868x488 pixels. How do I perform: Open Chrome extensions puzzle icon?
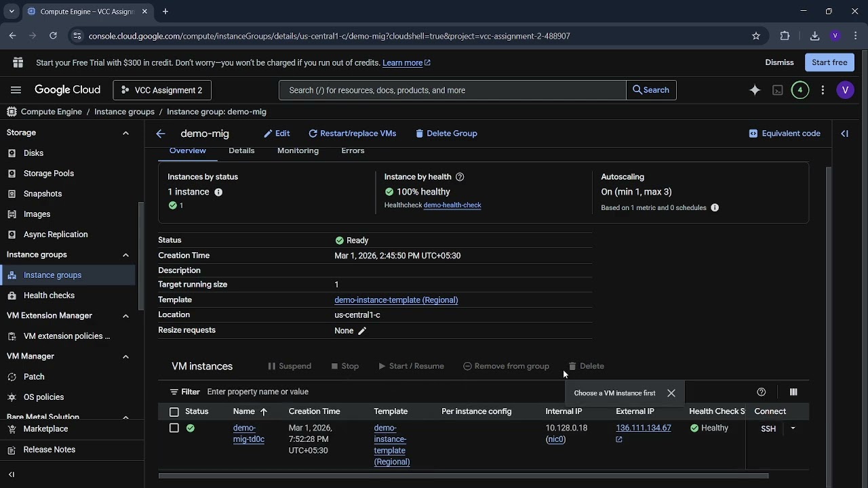click(785, 36)
